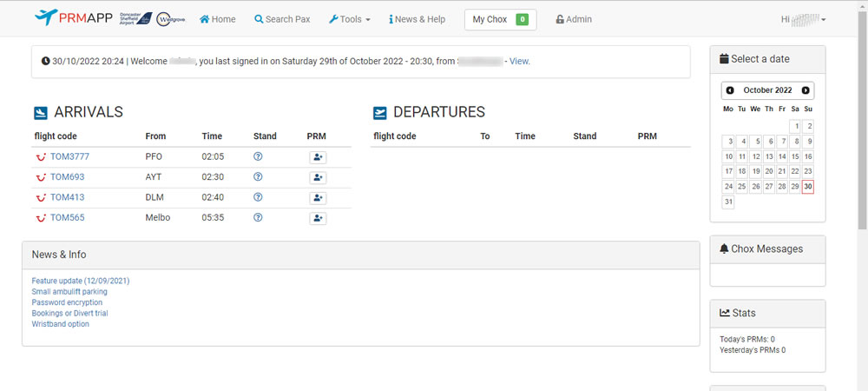This screenshot has height=391, width=868.
Task: Open Wristband option news item
Action: click(61, 324)
